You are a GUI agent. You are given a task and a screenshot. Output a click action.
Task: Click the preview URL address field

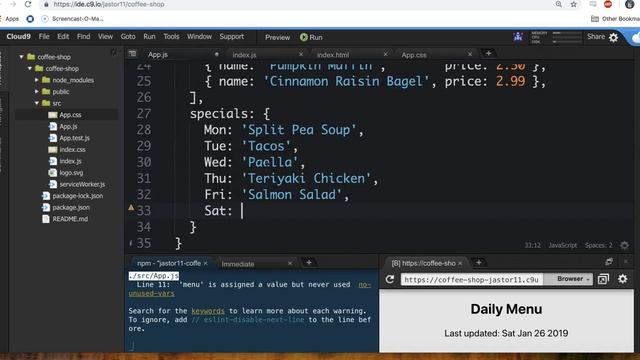coord(472,280)
